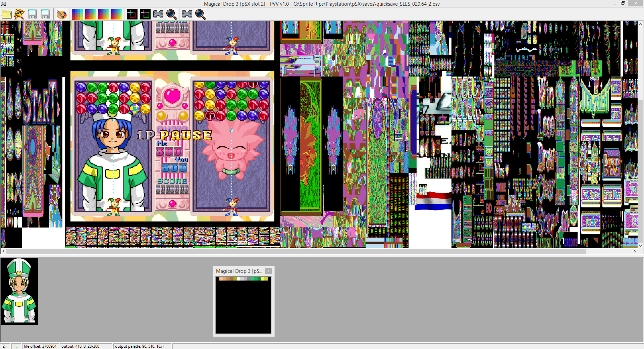
Task: Toggle the red-cornered crosshair selection tool
Action: (132, 14)
